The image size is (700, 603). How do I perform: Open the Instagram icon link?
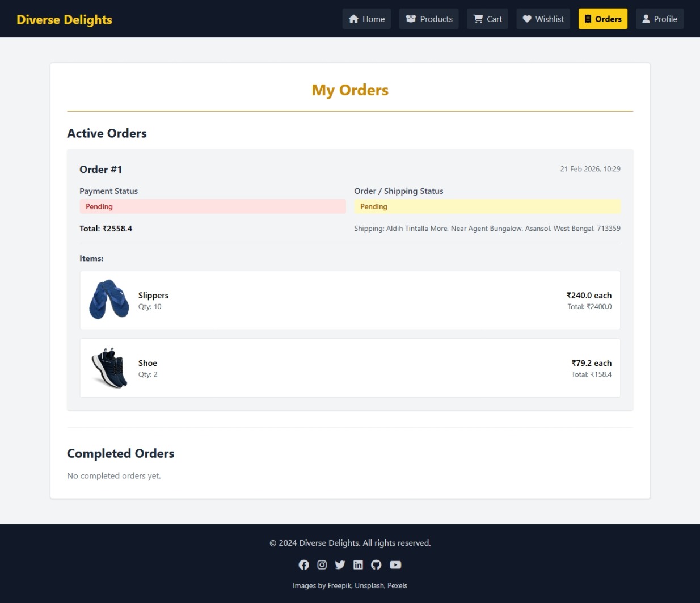pyautogui.click(x=322, y=564)
